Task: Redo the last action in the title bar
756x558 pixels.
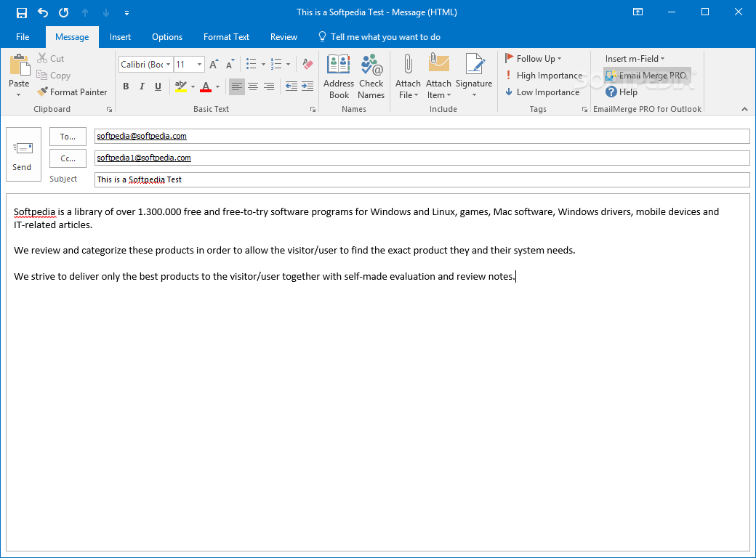Action: click(64, 12)
